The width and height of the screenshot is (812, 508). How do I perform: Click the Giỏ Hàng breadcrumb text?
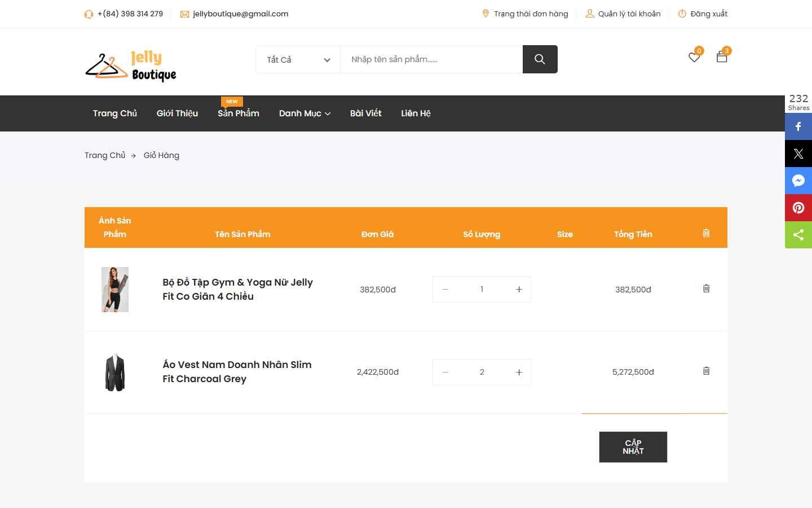pos(161,155)
